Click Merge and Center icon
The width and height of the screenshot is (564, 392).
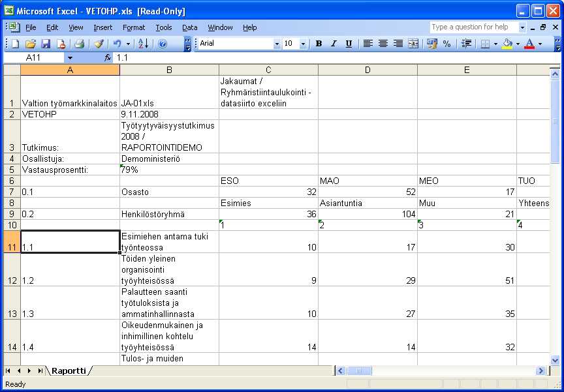(x=413, y=44)
